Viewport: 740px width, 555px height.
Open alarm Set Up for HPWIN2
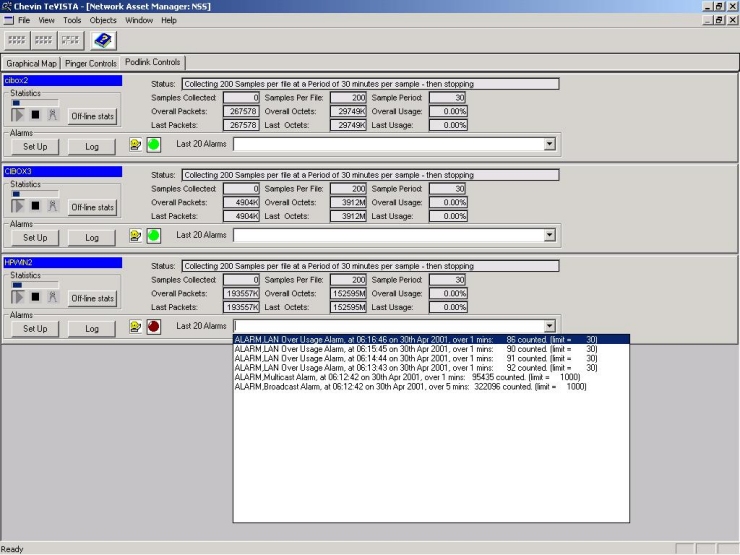click(x=35, y=329)
